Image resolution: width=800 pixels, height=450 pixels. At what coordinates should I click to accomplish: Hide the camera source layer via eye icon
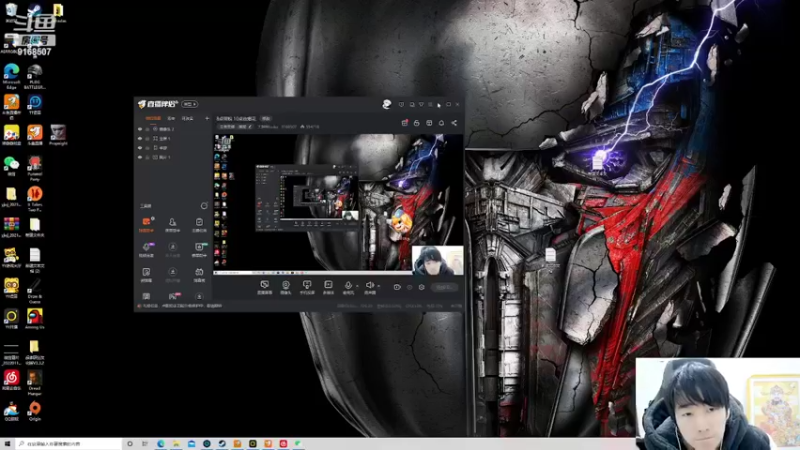point(140,129)
